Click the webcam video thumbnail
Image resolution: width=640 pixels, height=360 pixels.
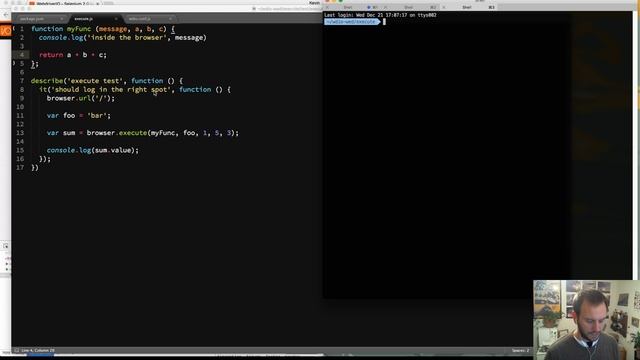(587, 320)
